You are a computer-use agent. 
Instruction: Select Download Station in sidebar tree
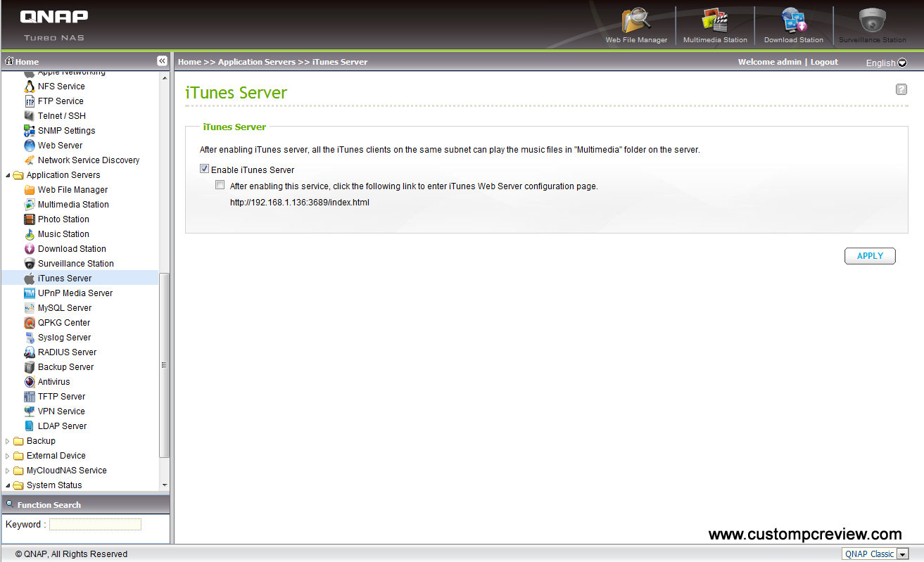72,249
